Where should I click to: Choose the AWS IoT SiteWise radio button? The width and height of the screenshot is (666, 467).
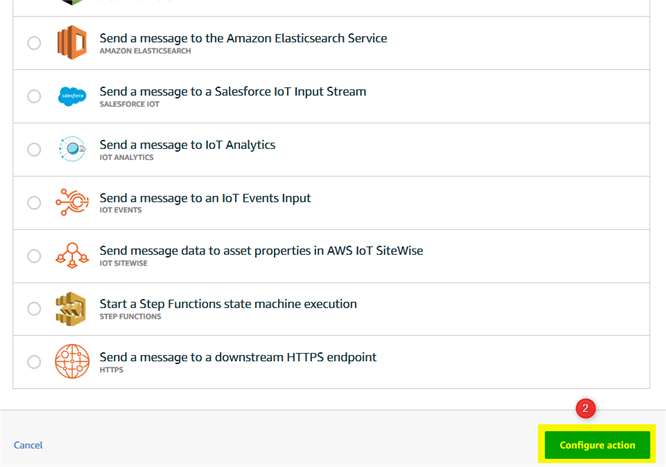pyautogui.click(x=34, y=256)
